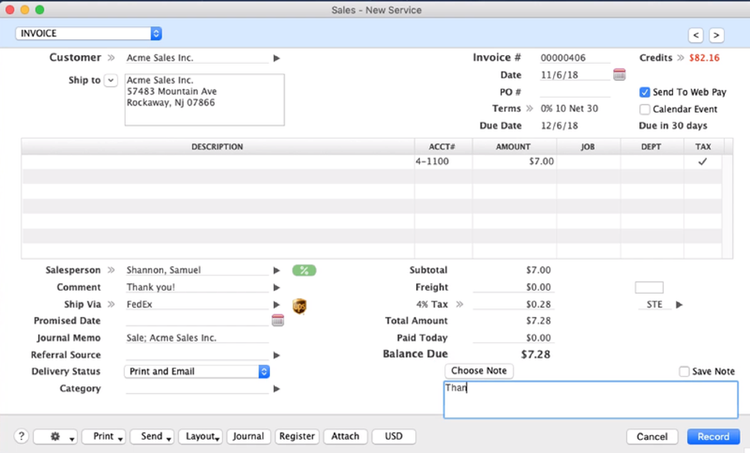Click the Ship Via double-chevron arrow
Image resolution: width=750 pixels, height=453 pixels.
click(x=111, y=304)
